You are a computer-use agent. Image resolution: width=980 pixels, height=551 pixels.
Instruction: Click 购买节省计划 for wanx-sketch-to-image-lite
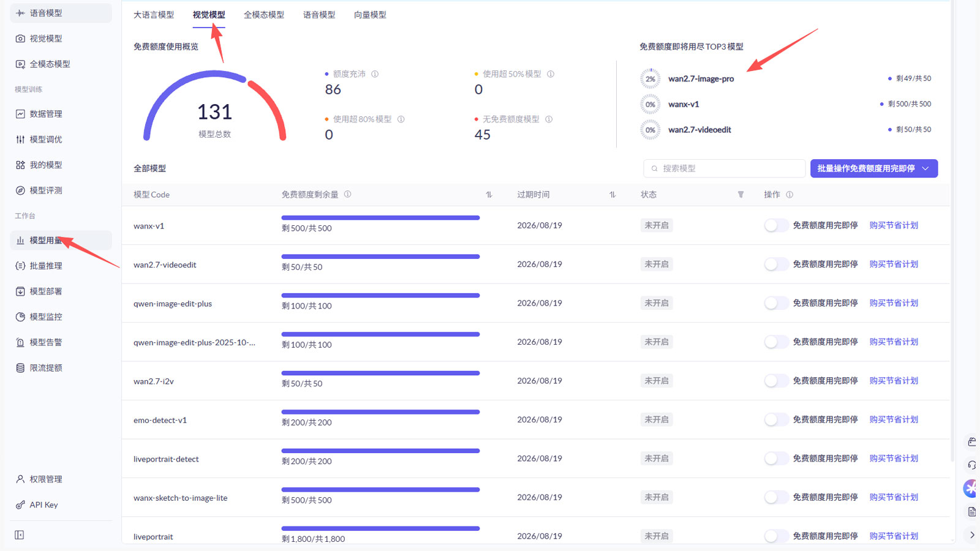894,497
